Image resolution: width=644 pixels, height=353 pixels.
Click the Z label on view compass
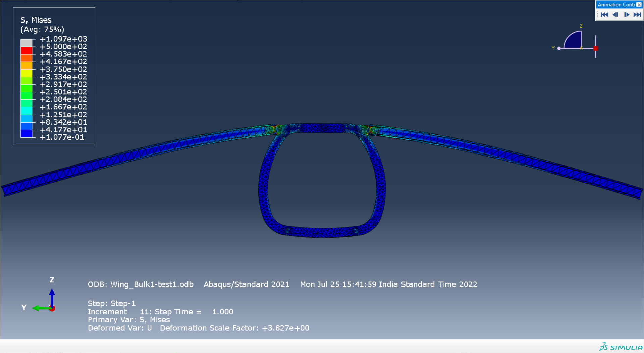tap(581, 26)
